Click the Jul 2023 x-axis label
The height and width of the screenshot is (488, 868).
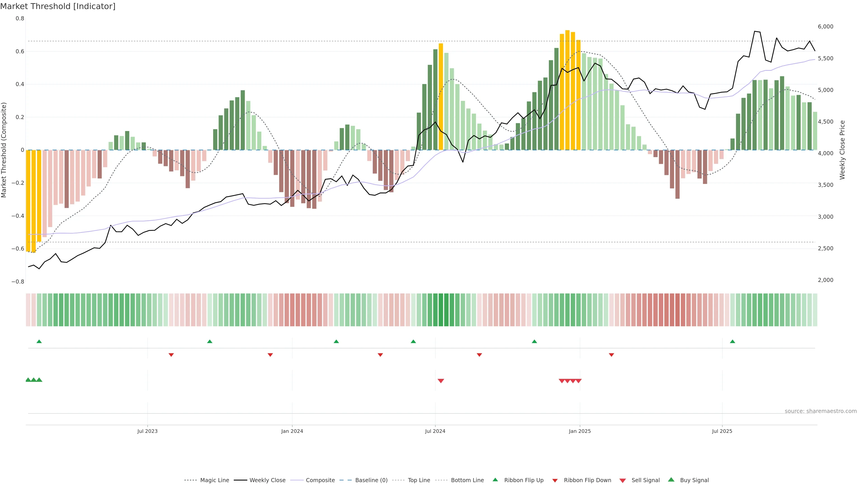[147, 431]
